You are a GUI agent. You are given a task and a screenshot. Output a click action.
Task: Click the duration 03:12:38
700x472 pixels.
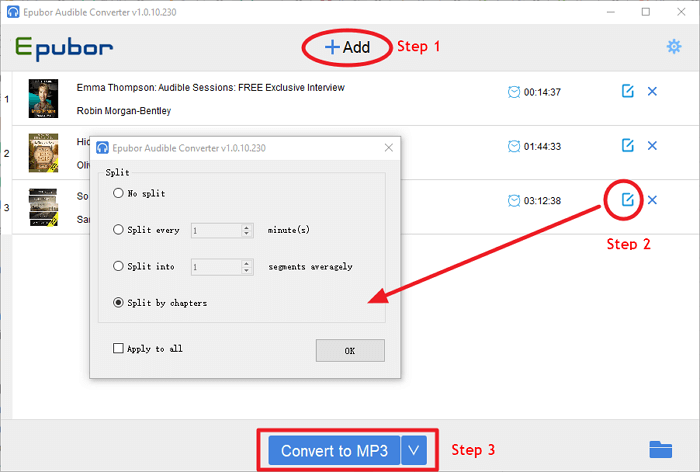coord(542,201)
